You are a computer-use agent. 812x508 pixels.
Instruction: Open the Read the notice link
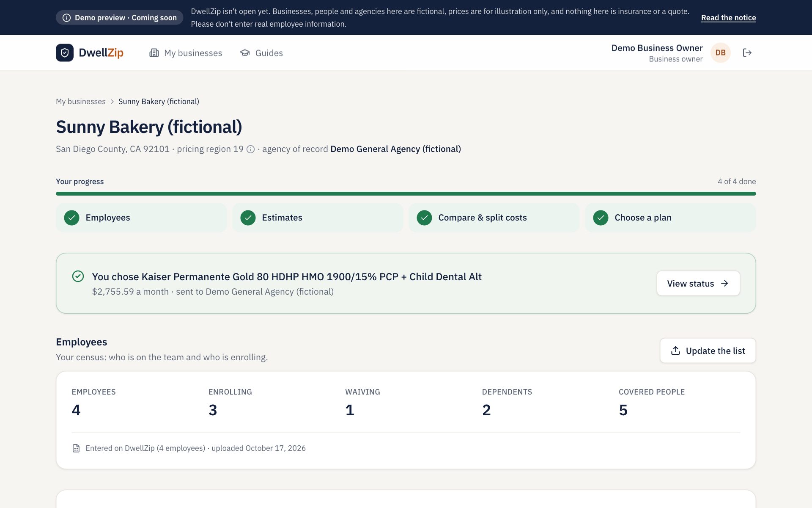click(728, 18)
